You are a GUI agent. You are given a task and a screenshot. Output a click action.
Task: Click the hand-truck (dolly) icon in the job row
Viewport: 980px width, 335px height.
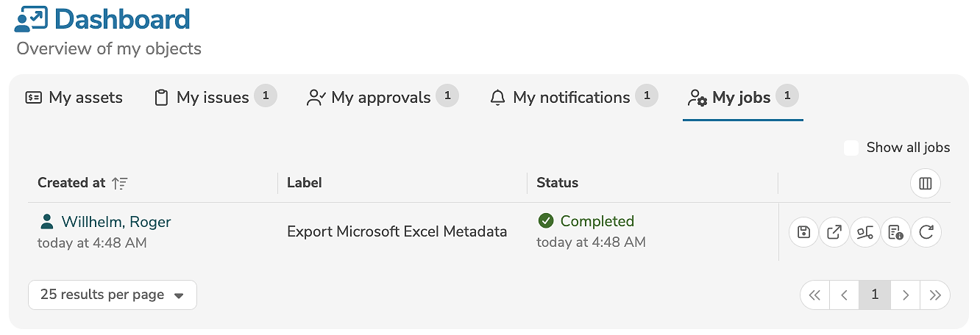pos(865,233)
